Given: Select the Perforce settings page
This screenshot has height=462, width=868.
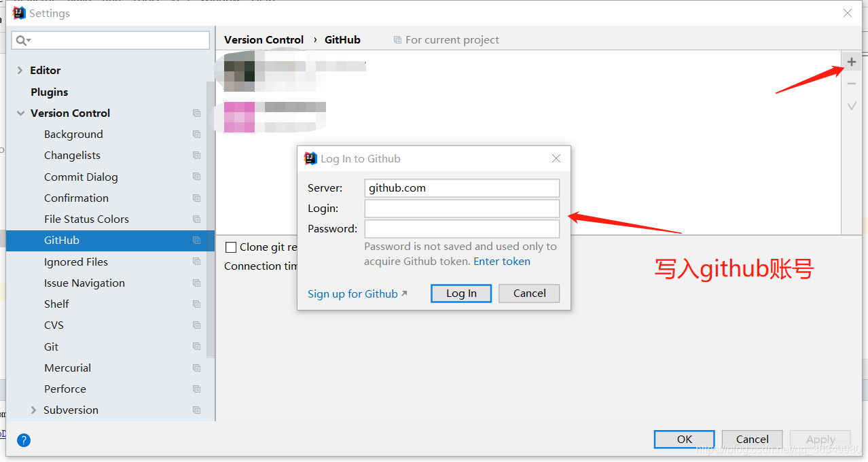Looking at the screenshot, I should pyautogui.click(x=65, y=389).
